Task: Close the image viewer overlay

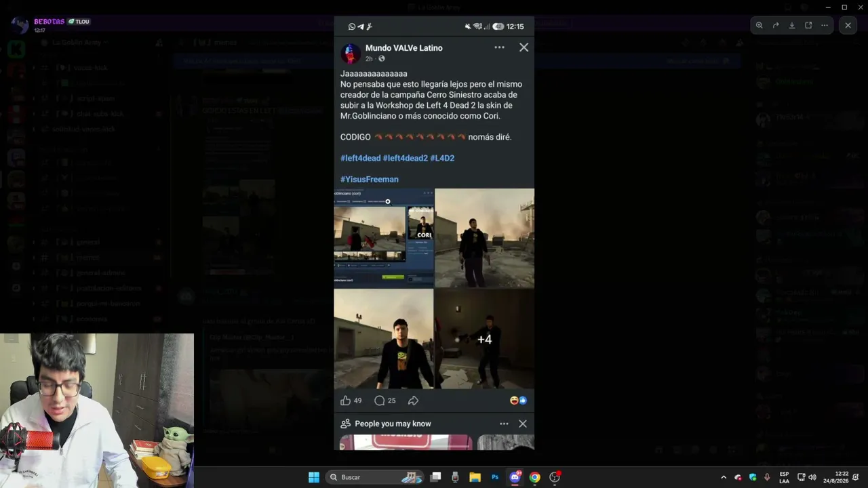Action: click(848, 25)
